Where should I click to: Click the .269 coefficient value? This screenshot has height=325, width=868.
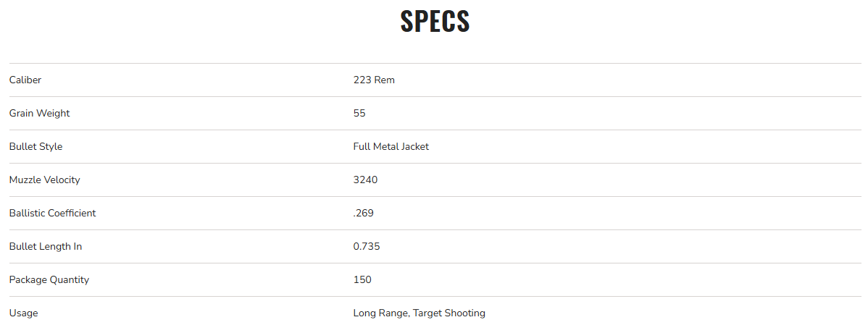click(x=364, y=214)
